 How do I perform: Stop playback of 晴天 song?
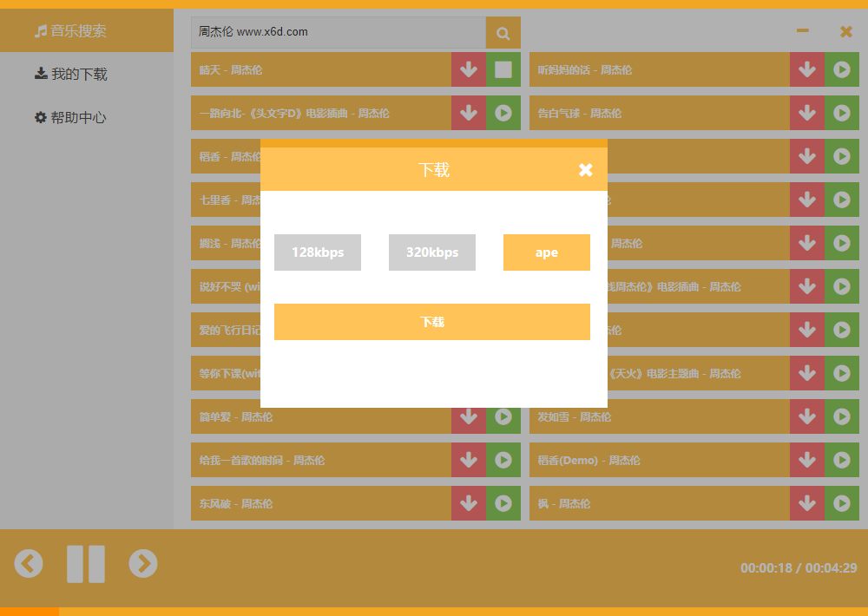click(x=503, y=69)
